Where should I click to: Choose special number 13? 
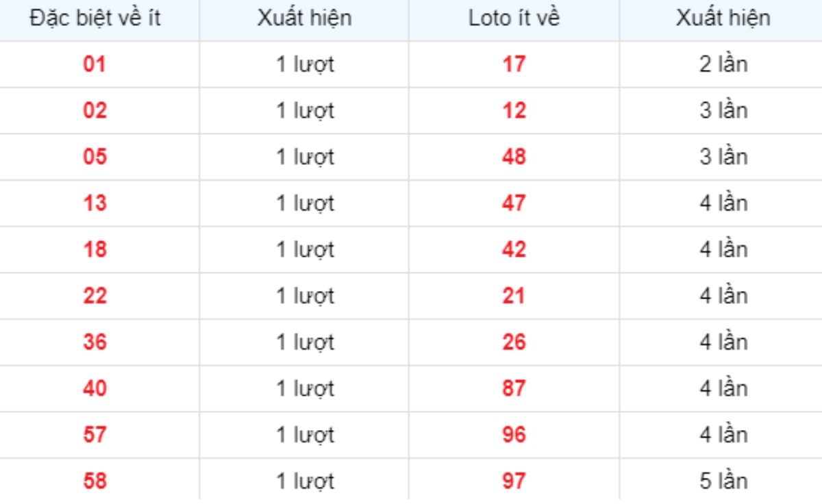tap(95, 203)
